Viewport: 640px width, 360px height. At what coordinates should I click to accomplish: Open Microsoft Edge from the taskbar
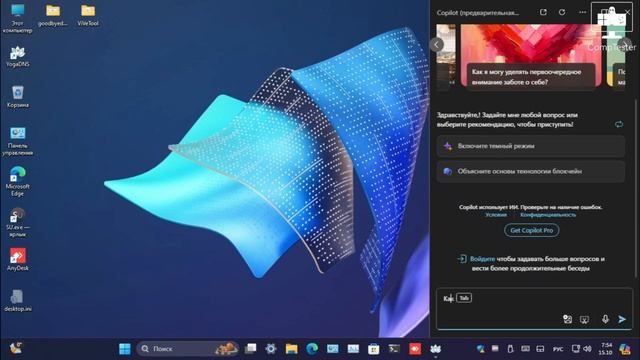click(312, 349)
